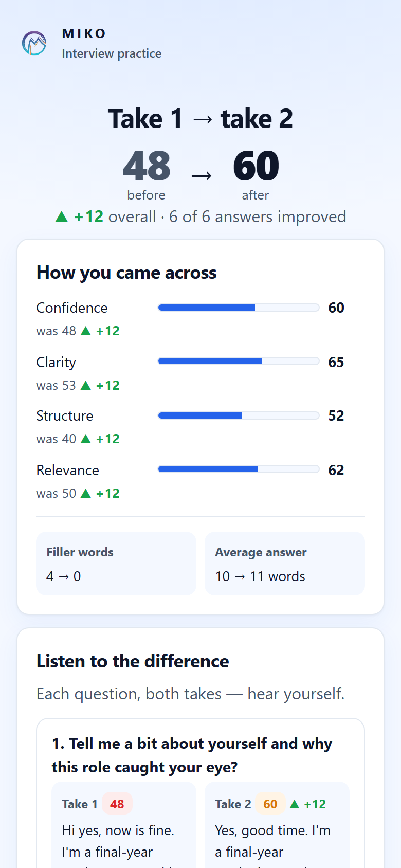The width and height of the screenshot is (401, 868).
Task: Click the red 48 score badge
Action: [117, 804]
